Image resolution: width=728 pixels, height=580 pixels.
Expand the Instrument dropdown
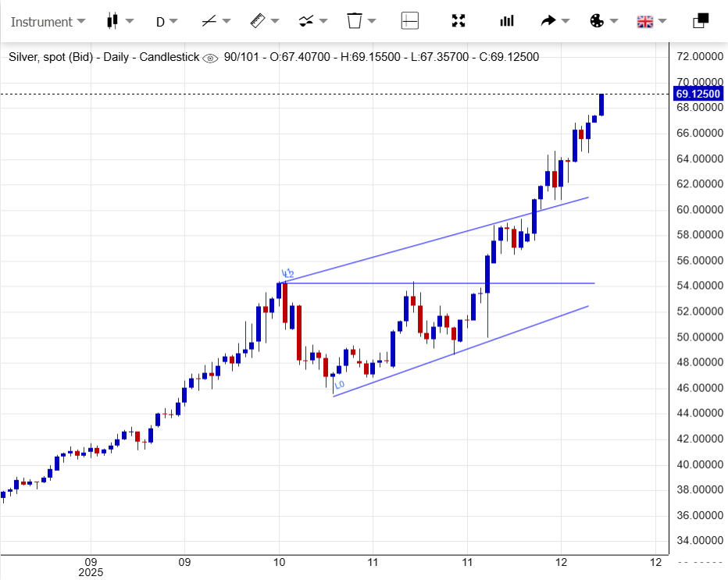pyautogui.click(x=47, y=21)
